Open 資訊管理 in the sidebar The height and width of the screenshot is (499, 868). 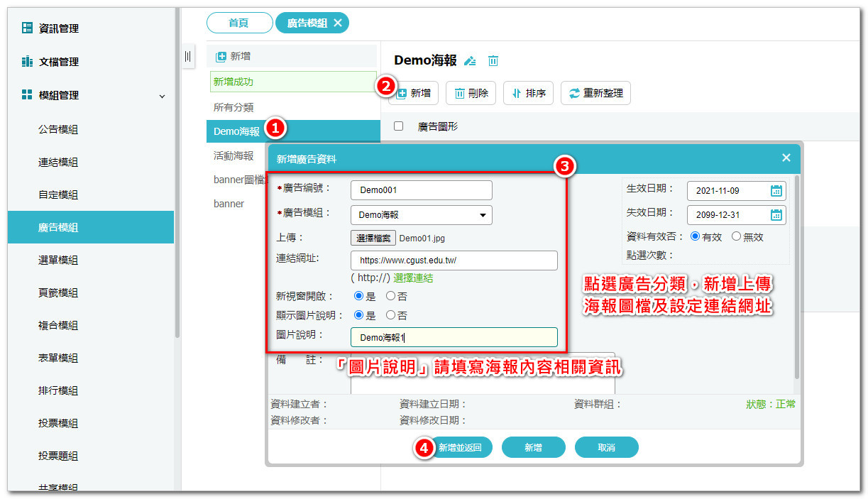(58, 28)
